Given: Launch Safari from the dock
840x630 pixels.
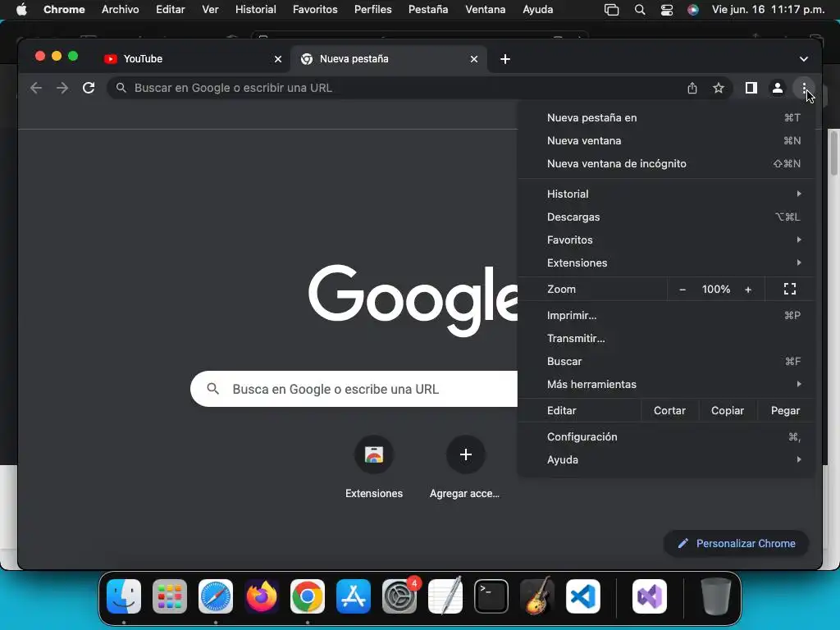Looking at the screenshot, I should [216, 596].
